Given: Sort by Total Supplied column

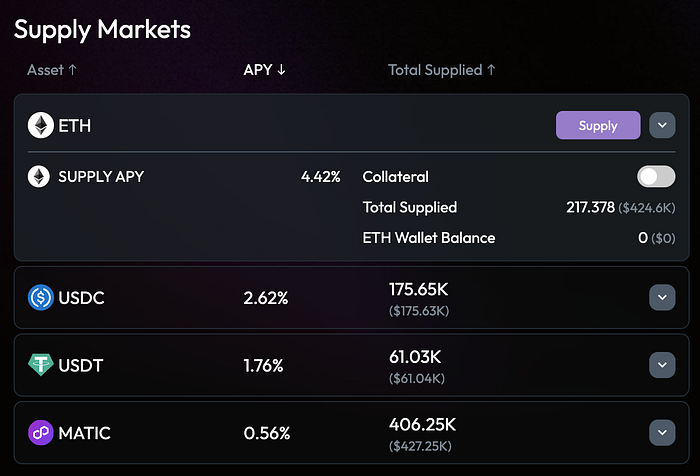Looking at the screenshot, I should [441, 70].
